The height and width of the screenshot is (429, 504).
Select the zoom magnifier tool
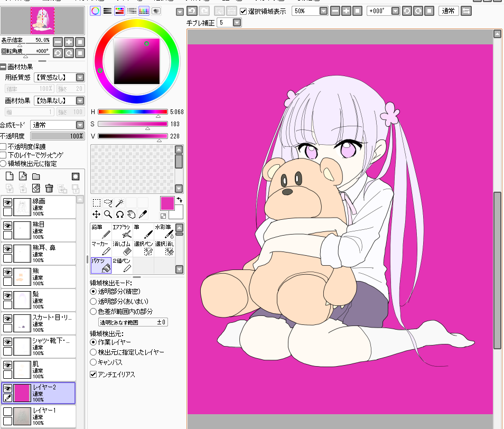[108, 215]
